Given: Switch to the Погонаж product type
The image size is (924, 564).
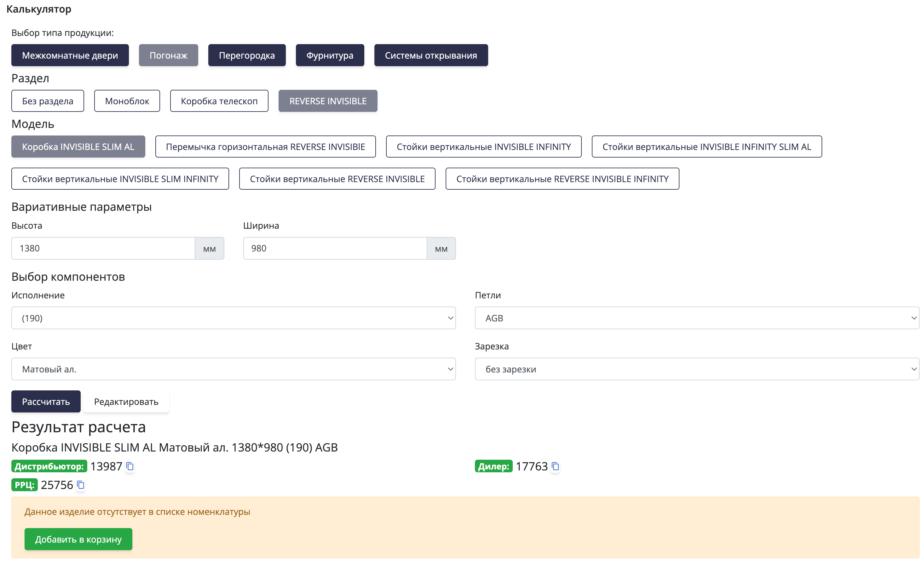Looking at the screenshot, I should (168, 55).
